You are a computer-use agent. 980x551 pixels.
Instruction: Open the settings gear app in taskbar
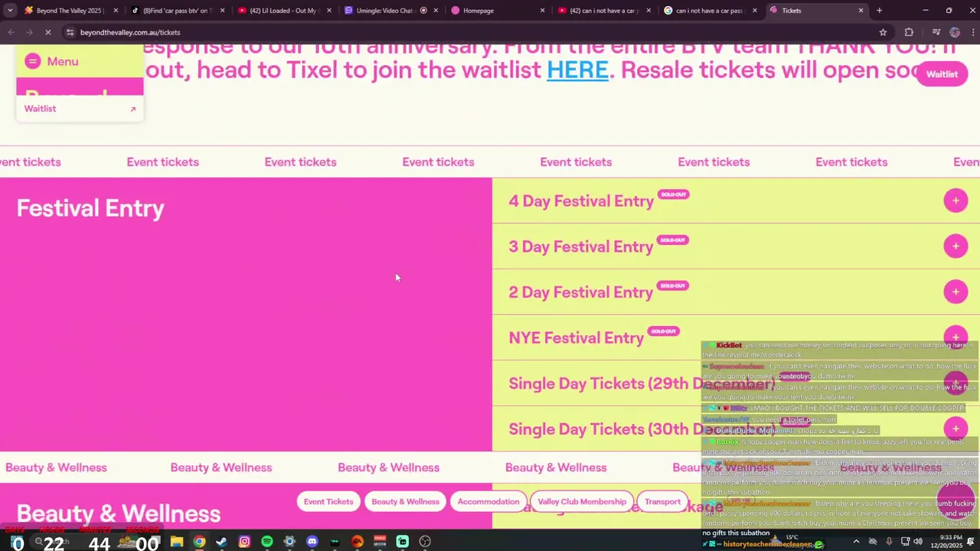[289, 542]
